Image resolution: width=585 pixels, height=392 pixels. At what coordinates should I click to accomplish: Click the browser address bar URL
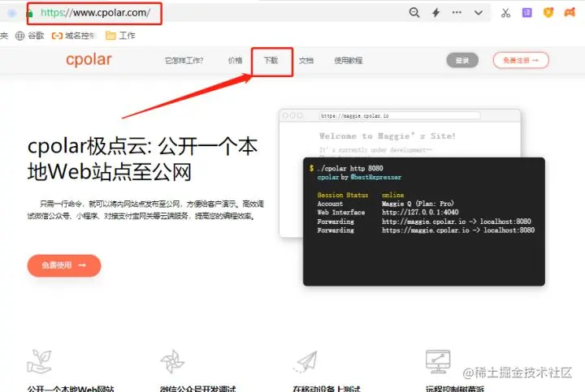95,13
